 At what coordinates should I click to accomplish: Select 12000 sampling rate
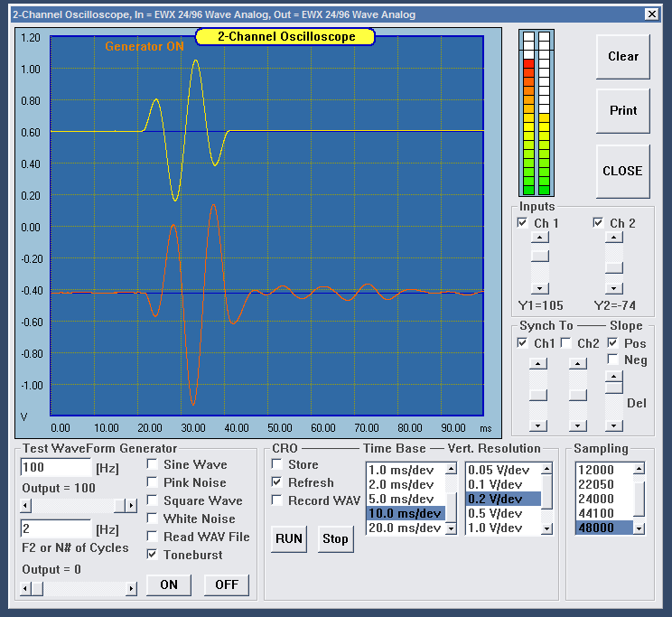(604, 471)
